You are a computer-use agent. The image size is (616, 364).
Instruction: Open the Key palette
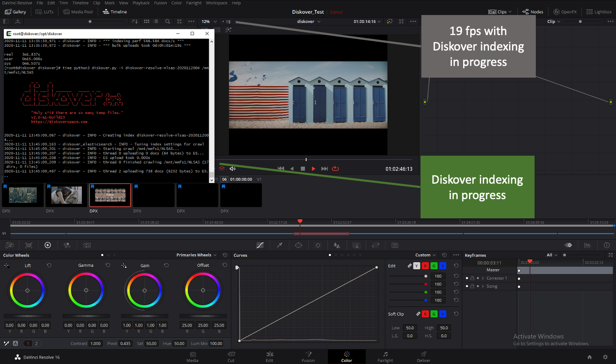pos(356,245)
